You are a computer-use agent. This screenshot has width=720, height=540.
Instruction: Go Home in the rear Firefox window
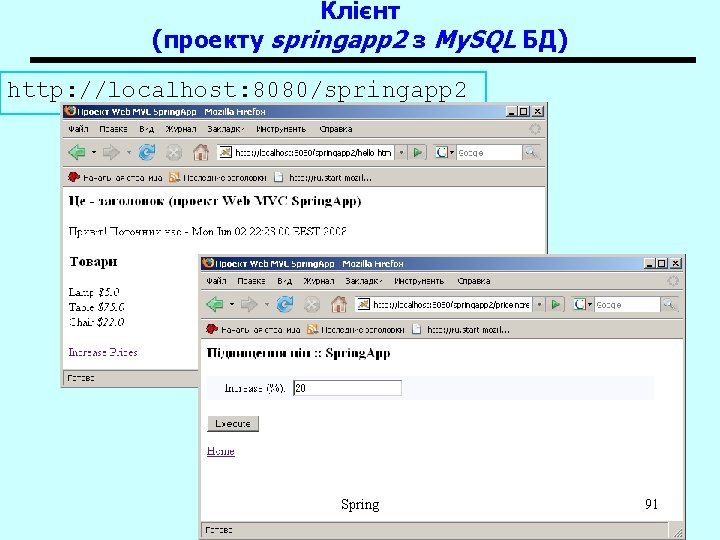201,152
